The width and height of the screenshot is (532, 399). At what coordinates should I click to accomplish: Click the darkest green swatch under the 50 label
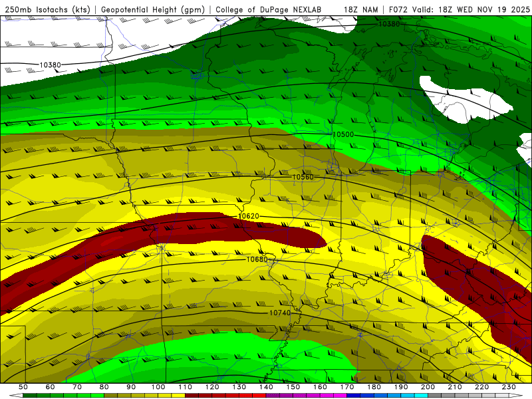tap(30, 396)
